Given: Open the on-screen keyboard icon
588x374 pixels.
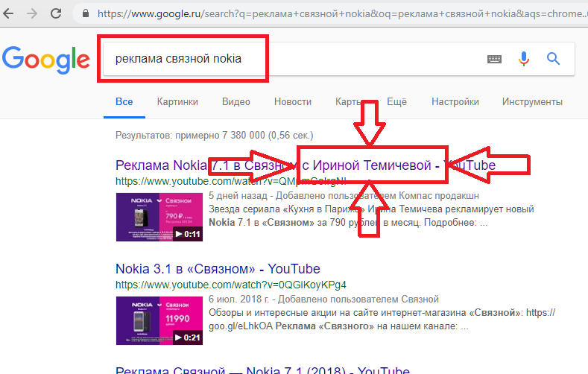Looking at the screenshot, I should 494,59.
